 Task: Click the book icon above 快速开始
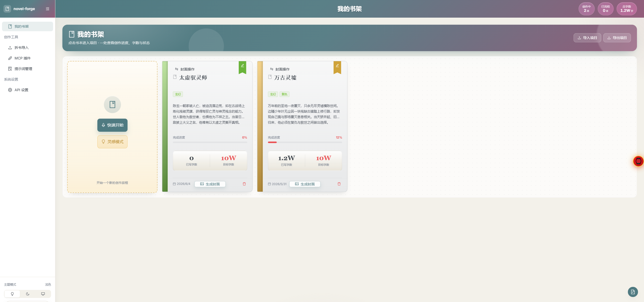(112, 105)
